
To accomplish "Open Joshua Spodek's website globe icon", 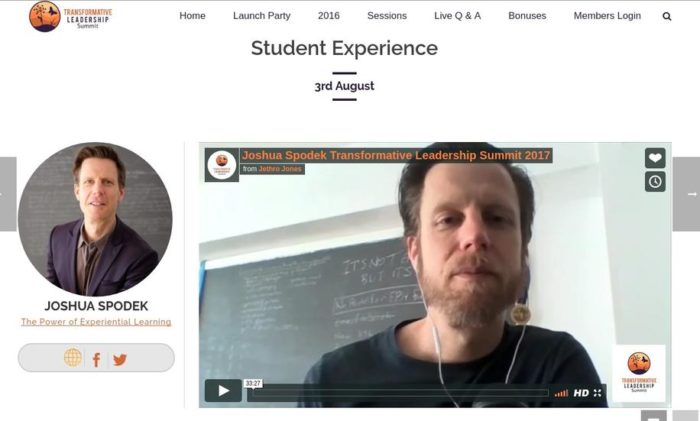I will pos(73,357).
